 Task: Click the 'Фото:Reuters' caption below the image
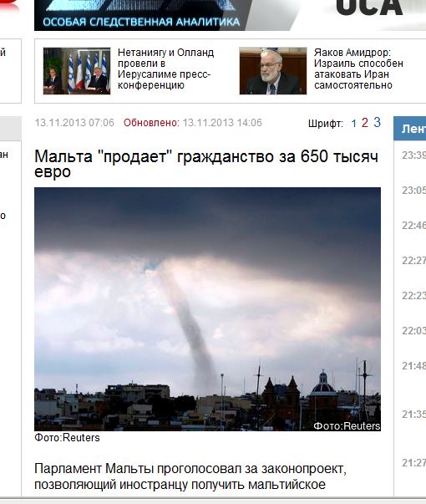pos(67,438)
